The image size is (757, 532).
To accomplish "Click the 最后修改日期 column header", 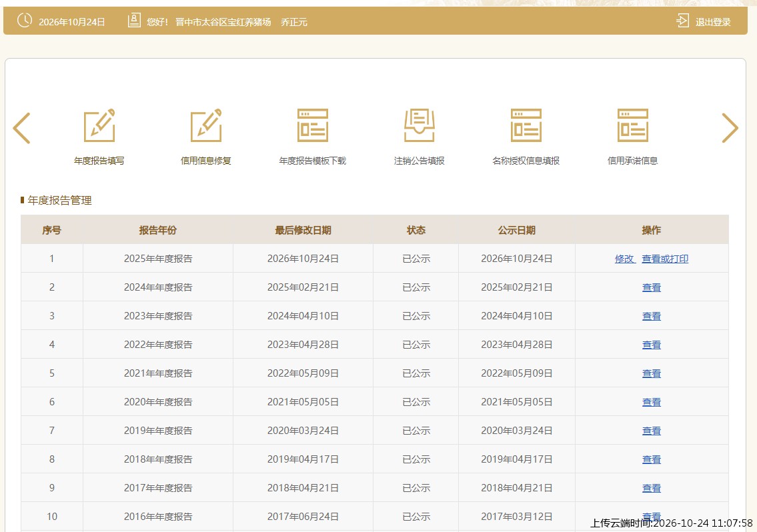I will click(x=303, y=230).
